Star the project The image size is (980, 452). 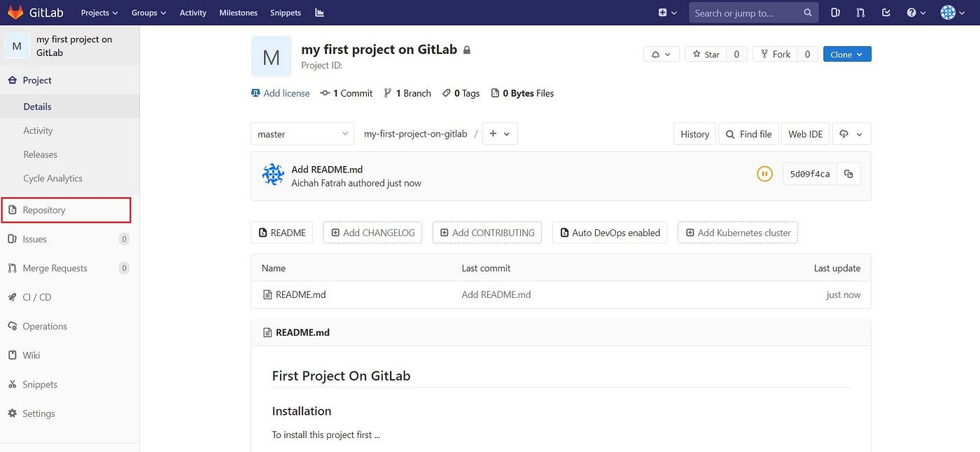[706, 54]
